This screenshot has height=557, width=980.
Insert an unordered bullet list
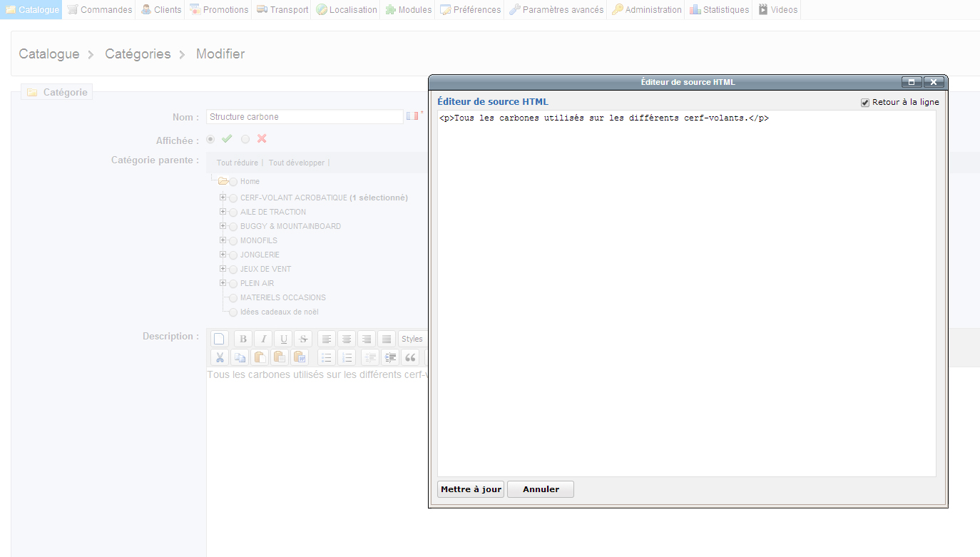pos(326,357)
